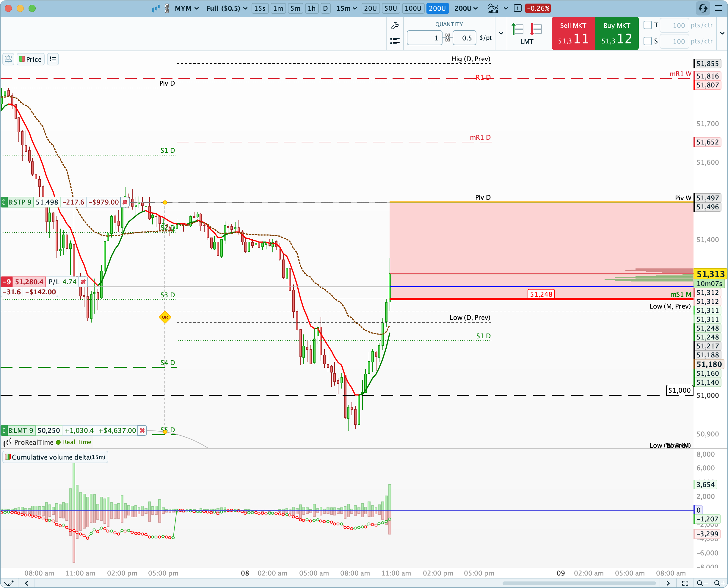Open the hamburger menu at top right
The width and height of the screenshot is (728, 588).
[x=718, y=8]
